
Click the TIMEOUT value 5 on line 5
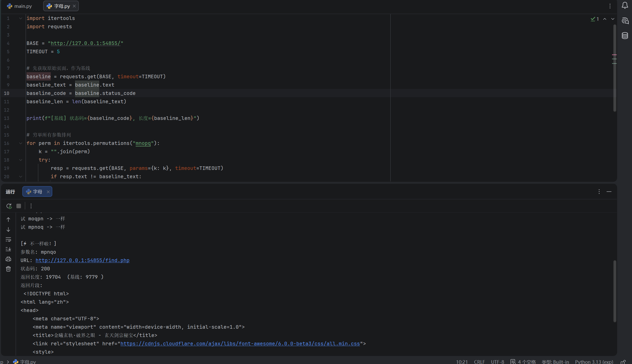pyautogui.click(x=58, y=51)
